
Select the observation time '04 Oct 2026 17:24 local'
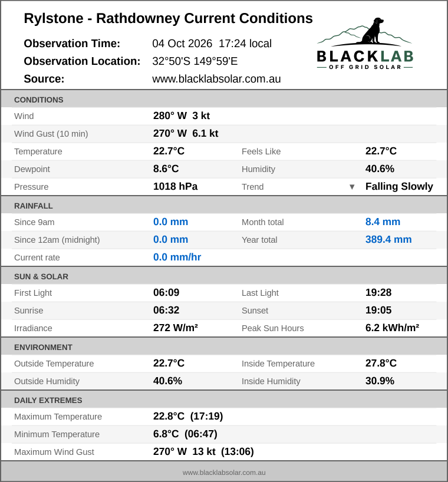click(x=212, y=44)
